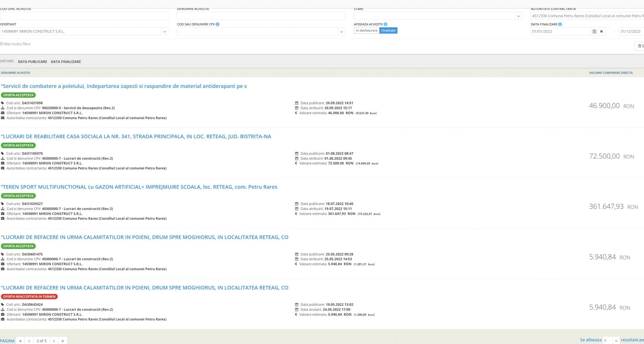
Task: Jump to the last results page
Action: tap(63, 341)
